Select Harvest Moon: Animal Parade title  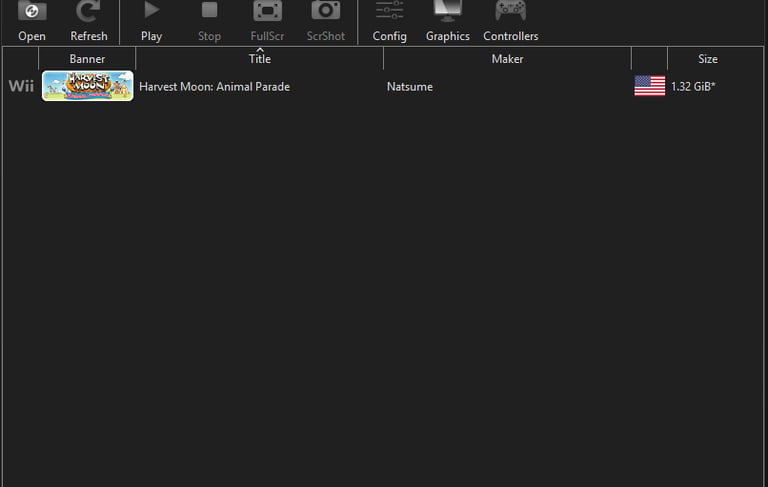pyautogui.click(x=215, y=87)
